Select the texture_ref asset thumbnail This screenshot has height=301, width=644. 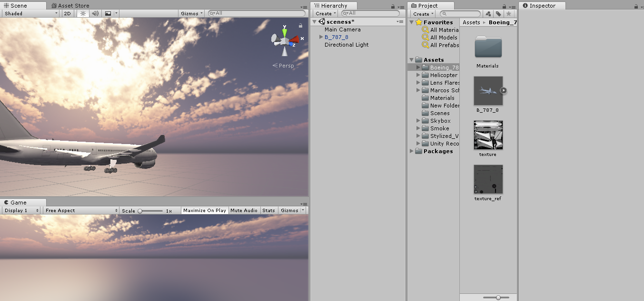[488, 179]
